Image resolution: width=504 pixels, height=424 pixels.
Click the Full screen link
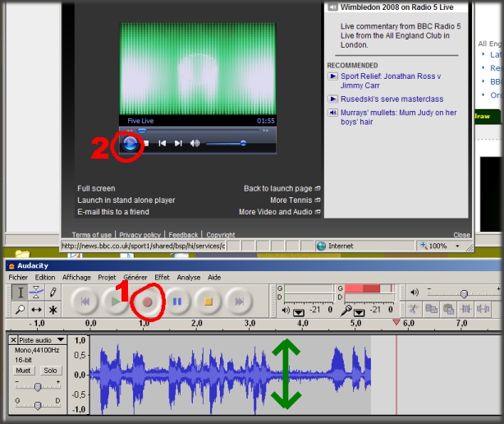click(x=96, y=188)
